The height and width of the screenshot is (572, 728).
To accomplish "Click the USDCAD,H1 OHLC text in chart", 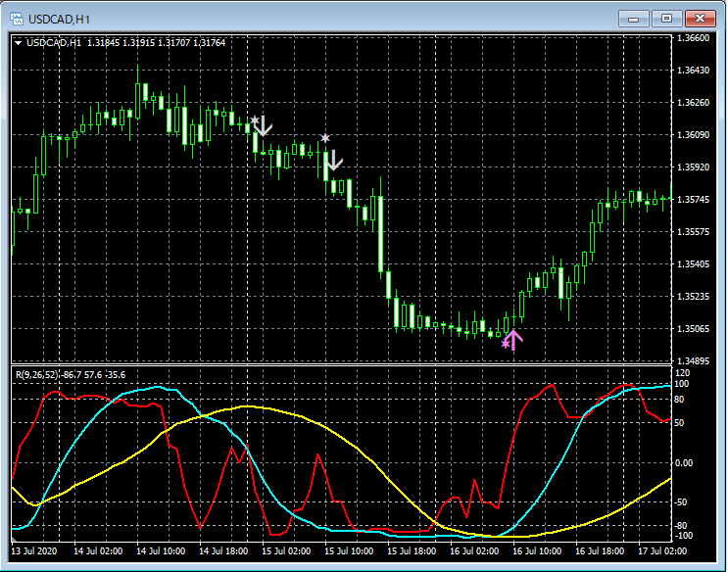I will (125, 42).
